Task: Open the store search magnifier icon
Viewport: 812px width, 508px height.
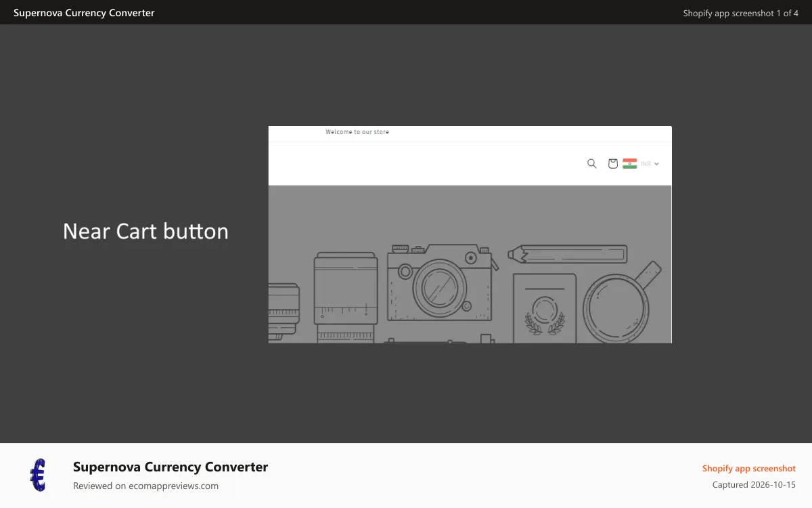Action: click(x=591, y=163)
